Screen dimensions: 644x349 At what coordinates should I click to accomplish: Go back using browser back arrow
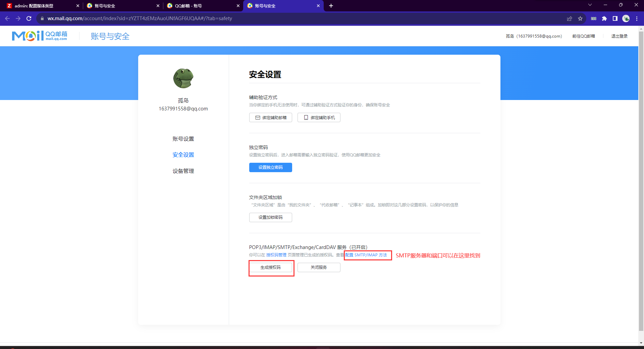7,18
